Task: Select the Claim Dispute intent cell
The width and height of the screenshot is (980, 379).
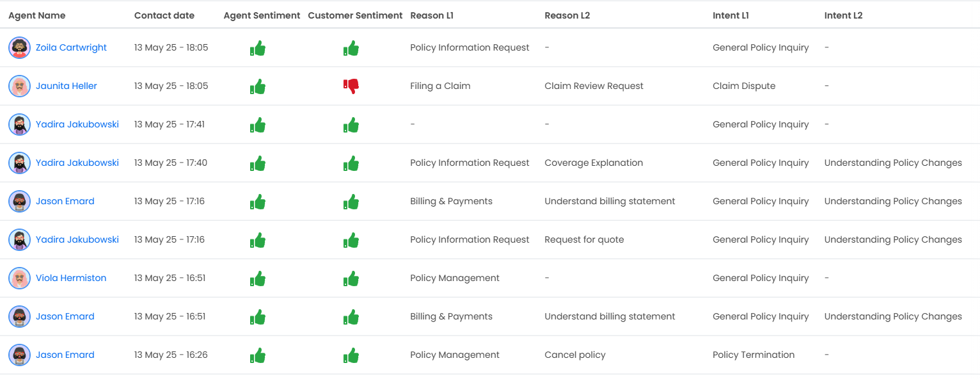Action: 744,86
